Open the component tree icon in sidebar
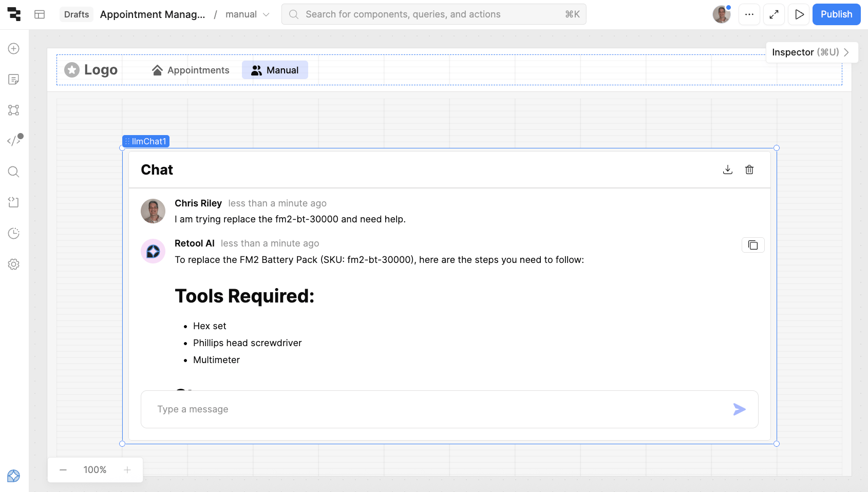The width and height of the screenshot is (868, 492). click(14, 110)
